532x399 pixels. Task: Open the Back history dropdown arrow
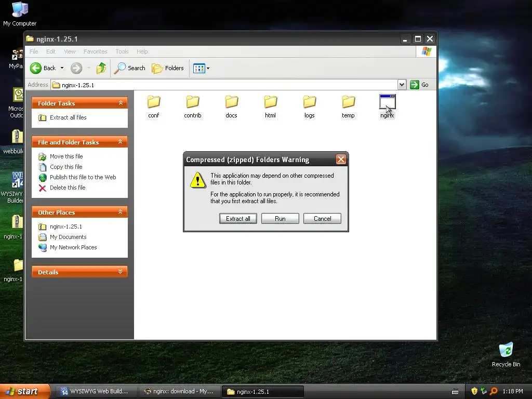click(62, 68)
